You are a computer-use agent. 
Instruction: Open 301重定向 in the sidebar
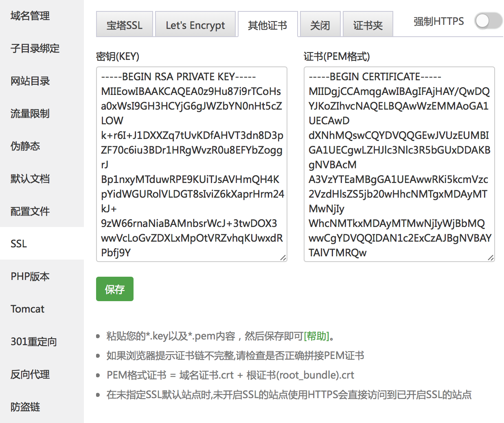pyautogui.click(x=42, y=341)
